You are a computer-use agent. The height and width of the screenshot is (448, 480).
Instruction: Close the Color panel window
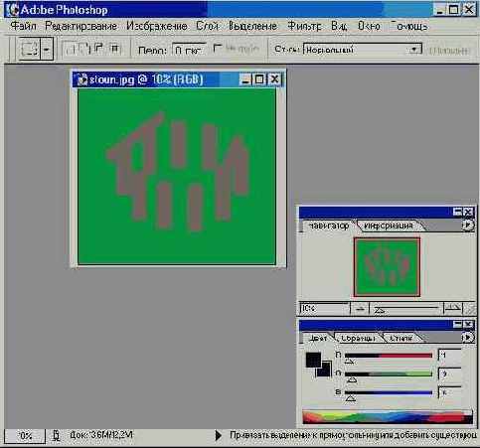tap(468, 324)
